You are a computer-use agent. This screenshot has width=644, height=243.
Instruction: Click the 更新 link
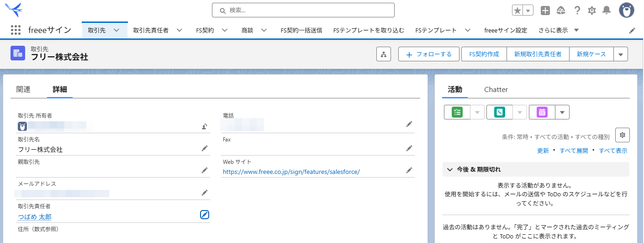pyautogui.click(x=543, y=151)
